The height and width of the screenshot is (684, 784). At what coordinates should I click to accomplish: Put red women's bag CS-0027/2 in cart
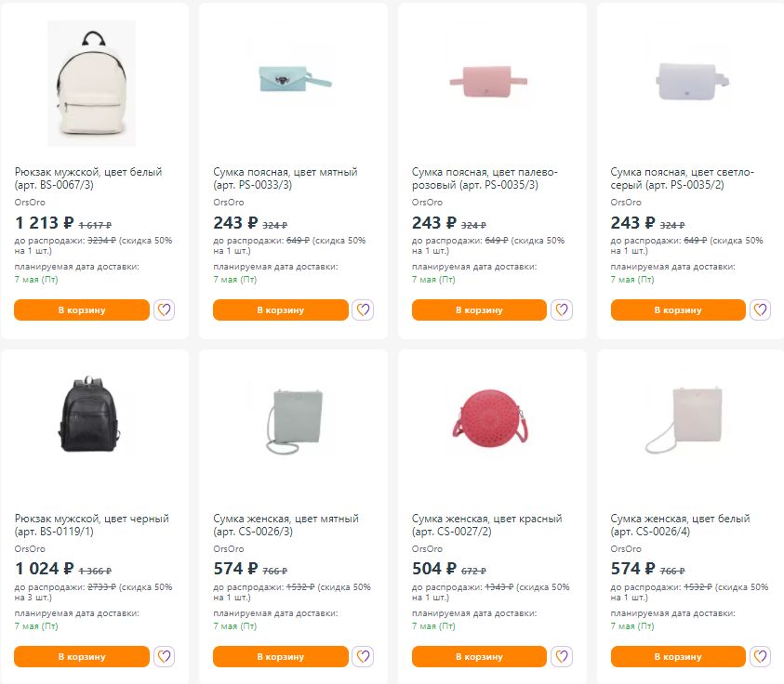coord(479,656)
